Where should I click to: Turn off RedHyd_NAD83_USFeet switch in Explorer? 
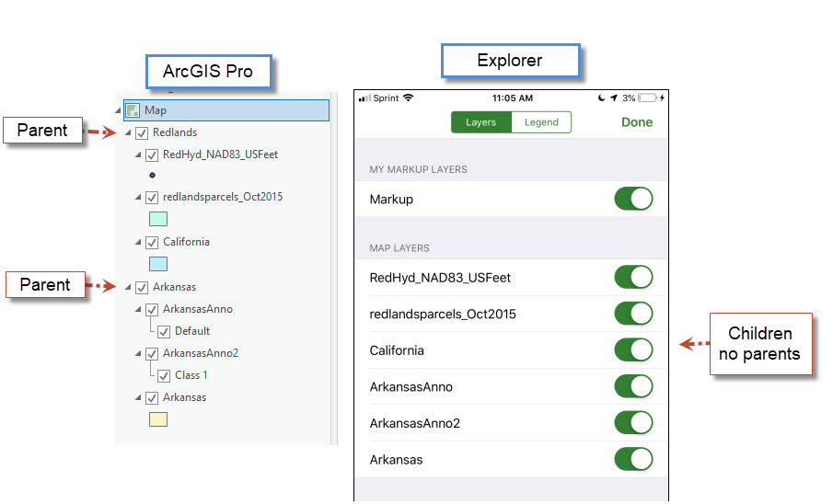(633, 277)
